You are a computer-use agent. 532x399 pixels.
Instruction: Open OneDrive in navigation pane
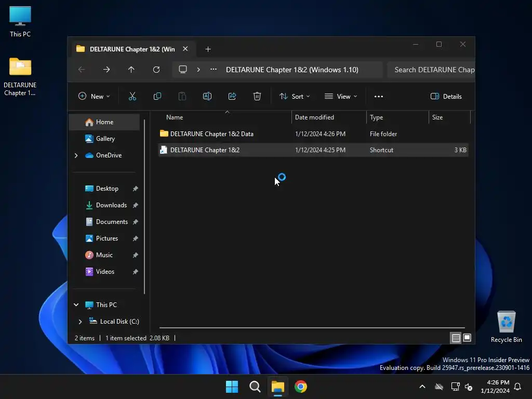(x=109, y=155)
